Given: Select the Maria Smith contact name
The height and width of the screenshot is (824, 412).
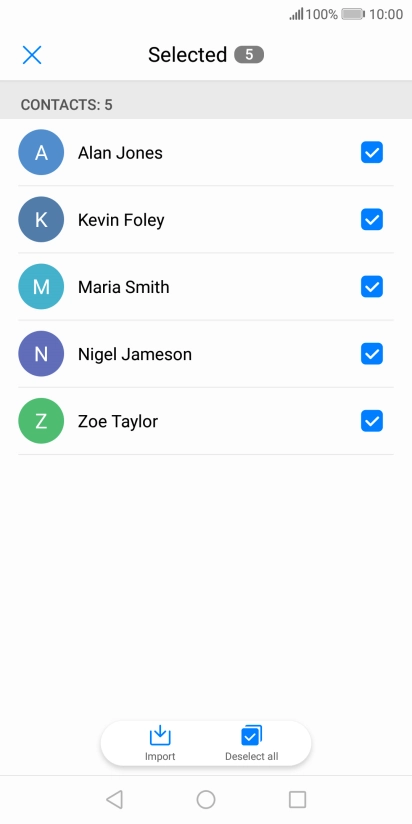Looking at the screenshot, I should 123,287.
